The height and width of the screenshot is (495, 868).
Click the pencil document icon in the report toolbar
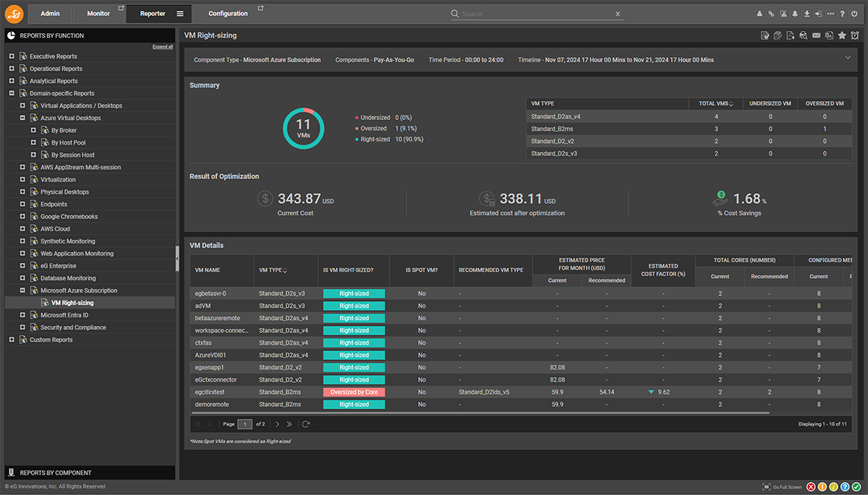click(778, 35)
